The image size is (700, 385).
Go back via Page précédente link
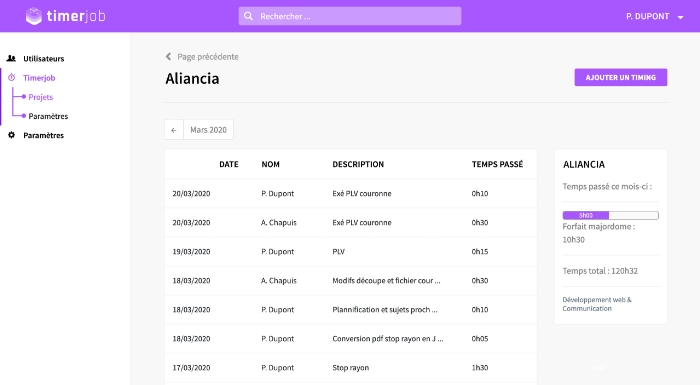tap(208, 57)
